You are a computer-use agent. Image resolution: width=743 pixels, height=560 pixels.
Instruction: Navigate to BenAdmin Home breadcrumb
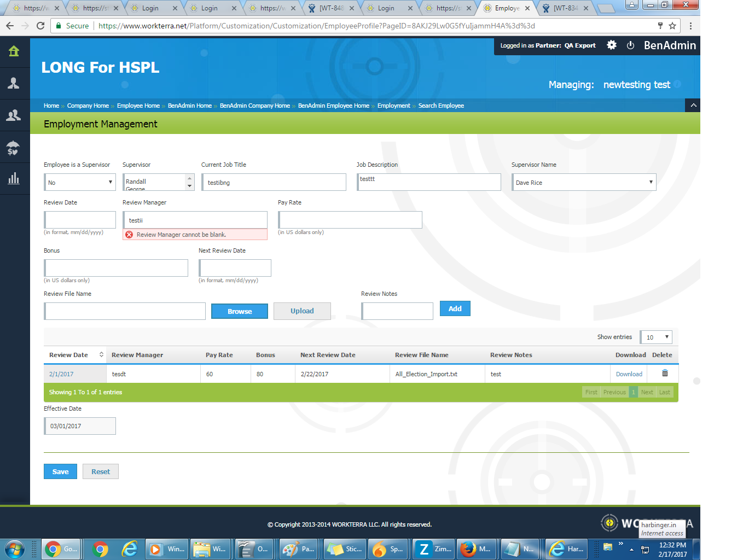(x=189, y=106)
